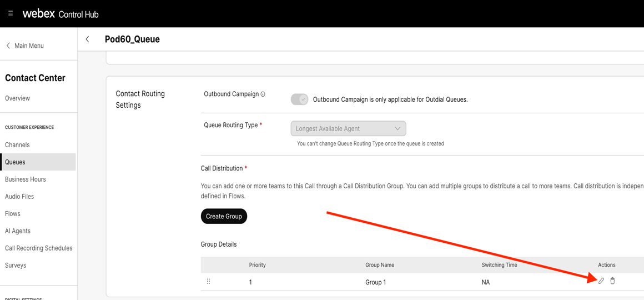The width and height of the screenshot is (644, 300).
Task: Open the Queue Routing Type dropdown
Action: coord(348,129)
